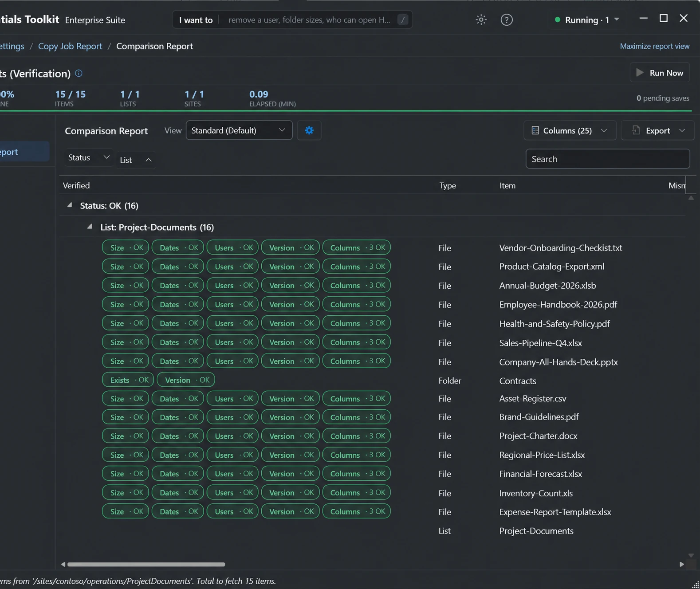
Task: Toggle the List grouping sort chevron
Action: [149, 160]
